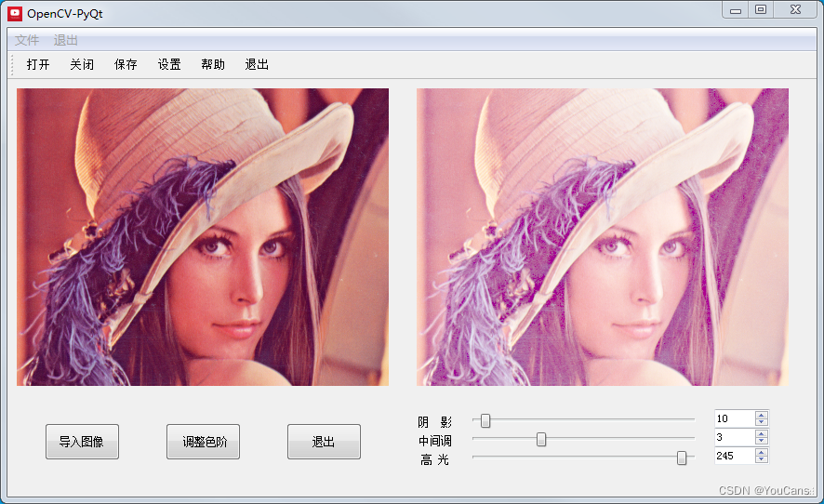The height and width of the screenshot is (504, 824).
Task: Decrease the 阴影 value with the down arrow
Action: point(762,422)
